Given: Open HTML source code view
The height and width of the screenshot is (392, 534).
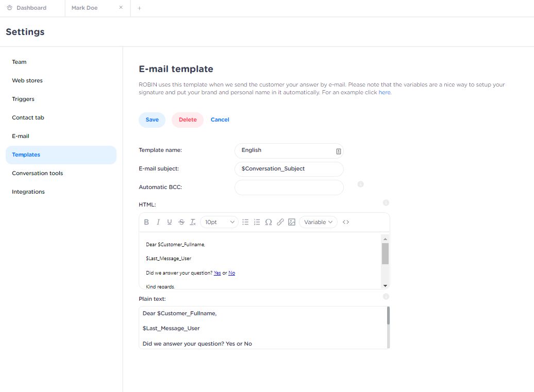Looking at the screenshot, I should pos(346,222).
